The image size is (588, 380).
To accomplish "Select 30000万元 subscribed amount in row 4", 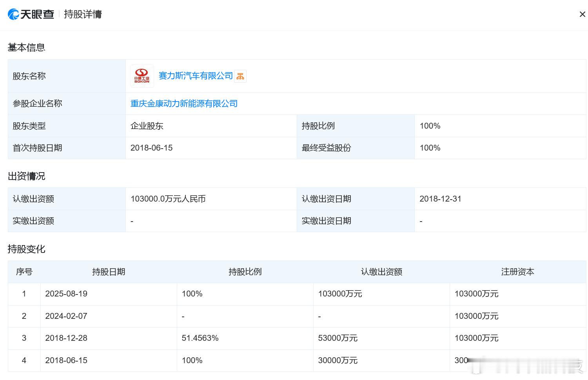I will coord(338,360).
